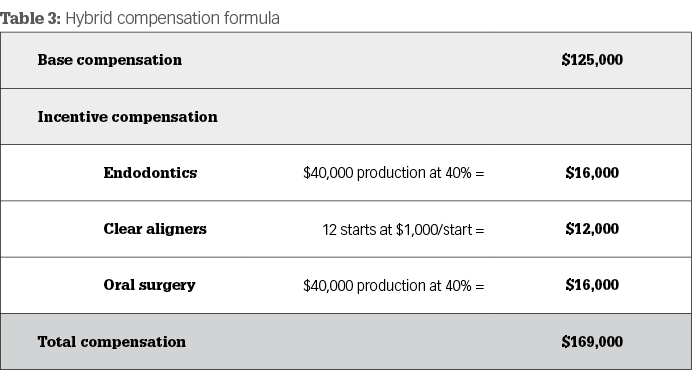Click the Oral surgery $16,000 amount
The height and width of the screenshot is (376, 692).
point(592,285)
